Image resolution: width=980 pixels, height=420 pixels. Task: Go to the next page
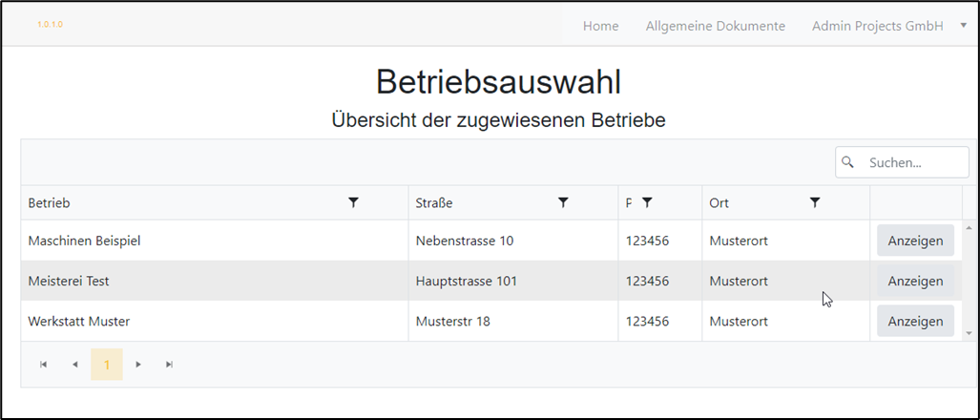click(x=138, y=365)
